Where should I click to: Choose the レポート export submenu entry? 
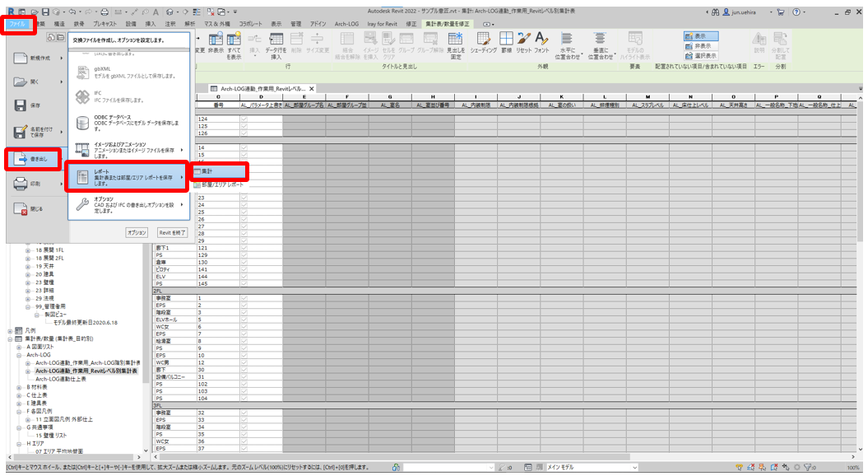(127, 177)
